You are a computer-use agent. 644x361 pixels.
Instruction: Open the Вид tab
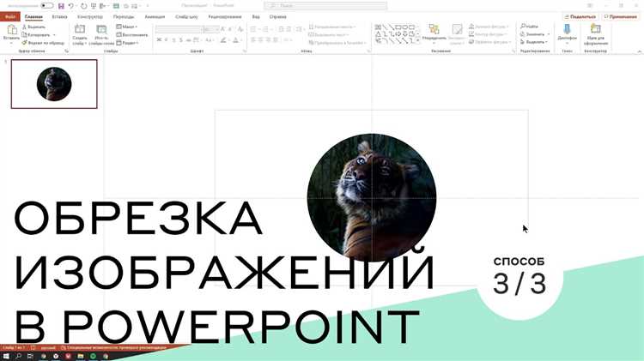(256, 17)
